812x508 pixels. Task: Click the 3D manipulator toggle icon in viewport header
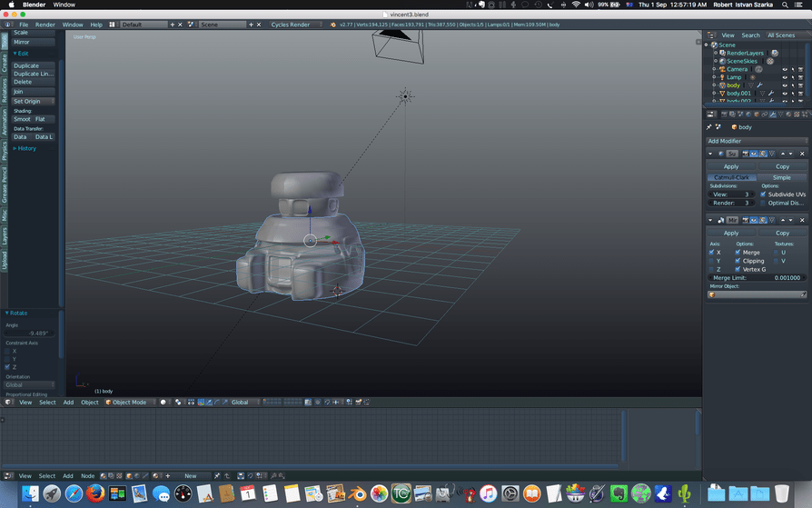pyautogui.click(x=199, y=402)
